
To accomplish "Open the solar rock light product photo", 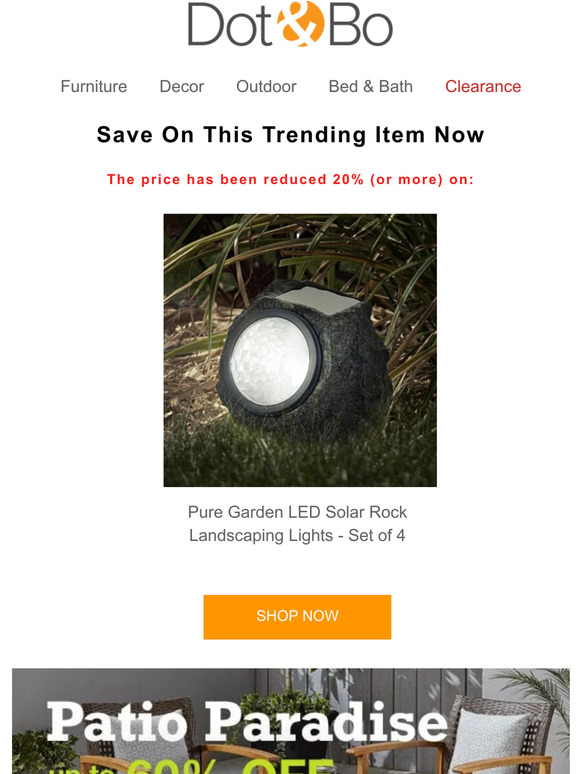I will [300, 350].
